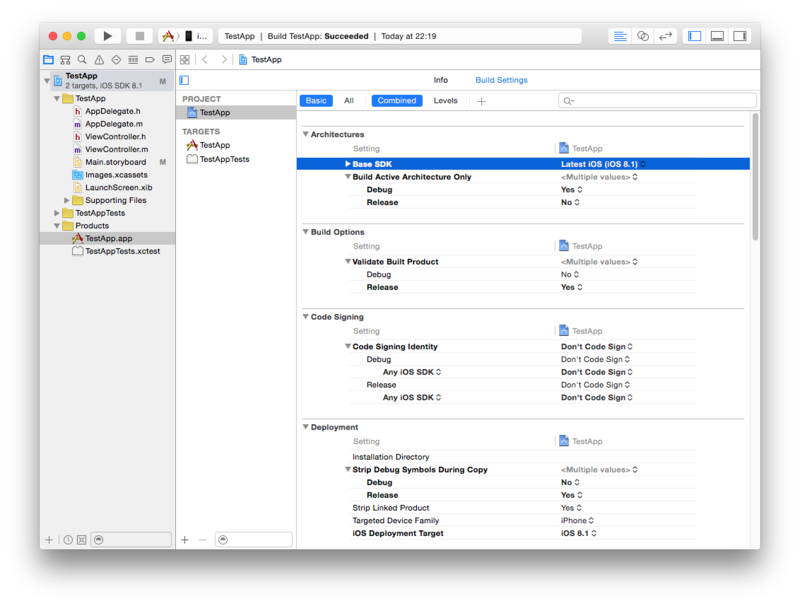Hide the project and targets list
This screenshot has height=606, width=800.
pos(184,80)
